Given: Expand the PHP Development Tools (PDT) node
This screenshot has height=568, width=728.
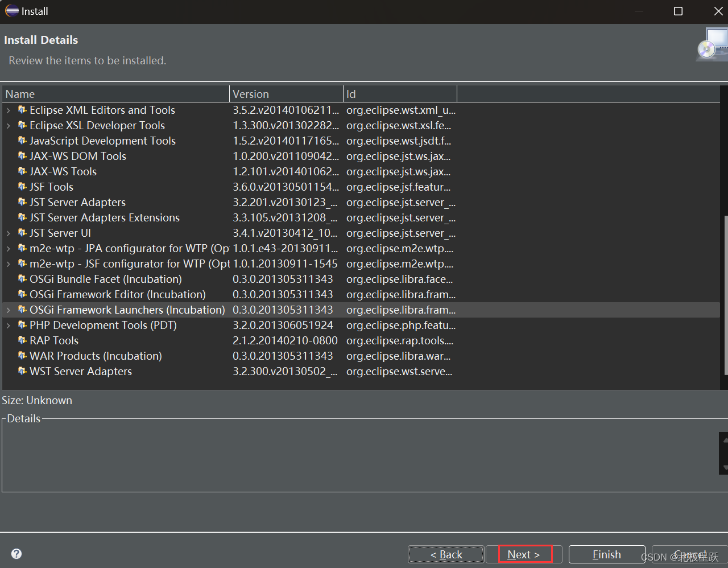Looking at the screenshot, I should click(9, 326).
